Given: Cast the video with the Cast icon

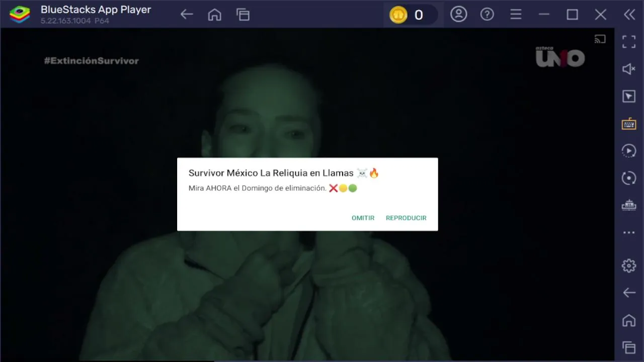Looking at the screenshot, I should 600,39.
